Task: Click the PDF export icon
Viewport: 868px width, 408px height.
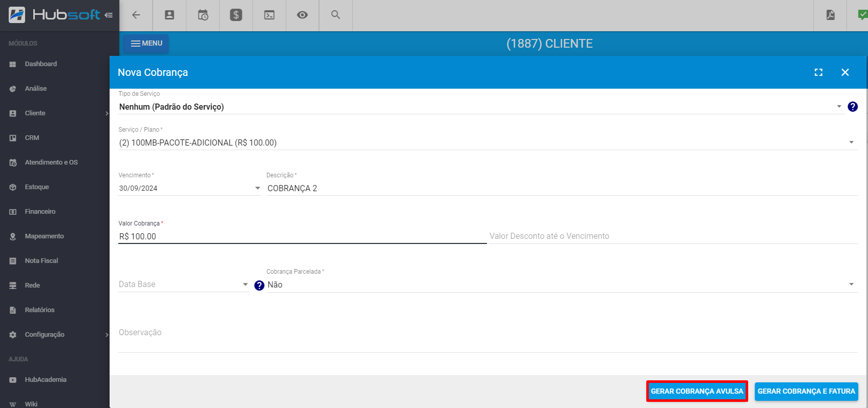Action: click(x=831, y=15)
